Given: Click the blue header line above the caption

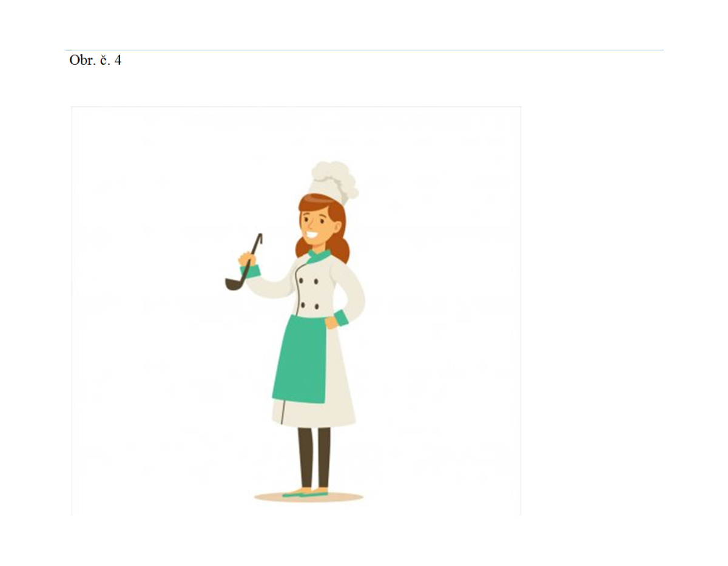Looking at the screenshot, I should coord(364,50).
